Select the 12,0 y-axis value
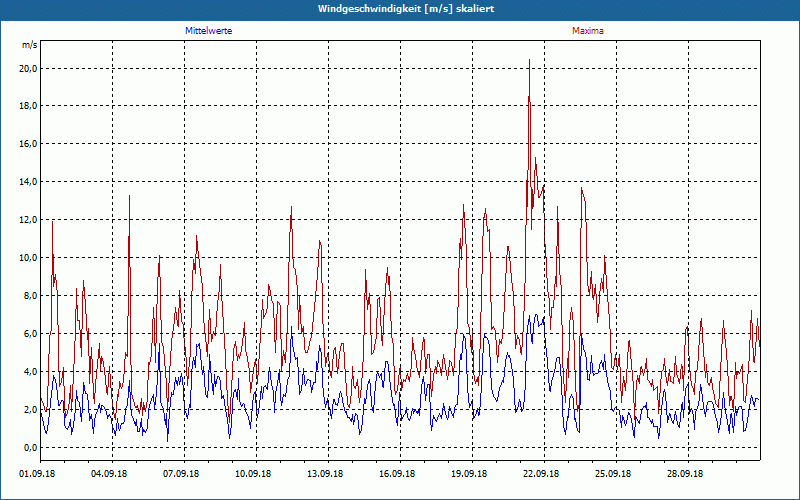Screen dimensions: 800x500 pos(28,220)
